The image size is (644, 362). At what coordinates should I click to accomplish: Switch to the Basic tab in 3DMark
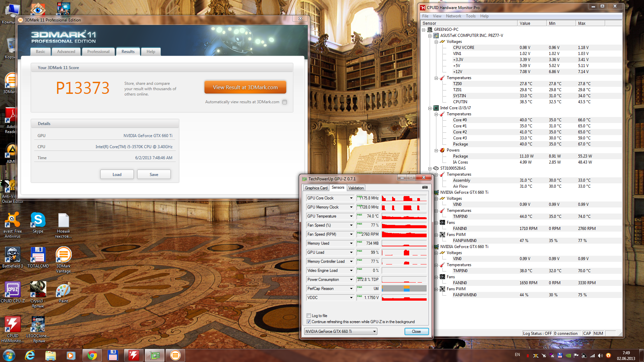[x=41, y=52]
